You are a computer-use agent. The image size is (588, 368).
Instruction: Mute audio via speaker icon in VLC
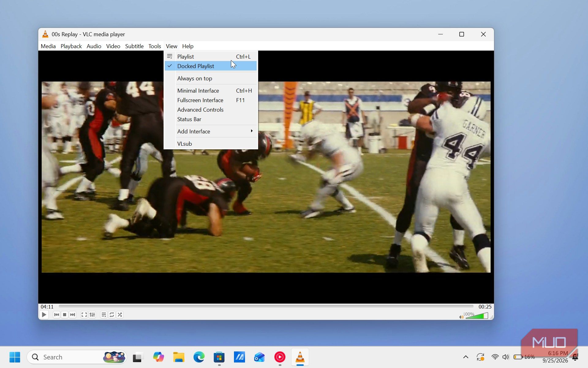[461, 317]
